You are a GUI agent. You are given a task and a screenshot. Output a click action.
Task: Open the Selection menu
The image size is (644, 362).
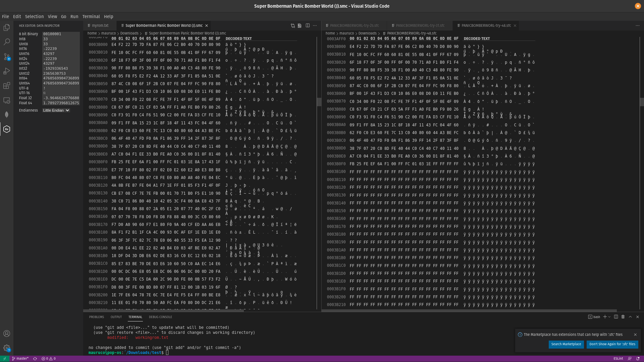coord(34,16)
